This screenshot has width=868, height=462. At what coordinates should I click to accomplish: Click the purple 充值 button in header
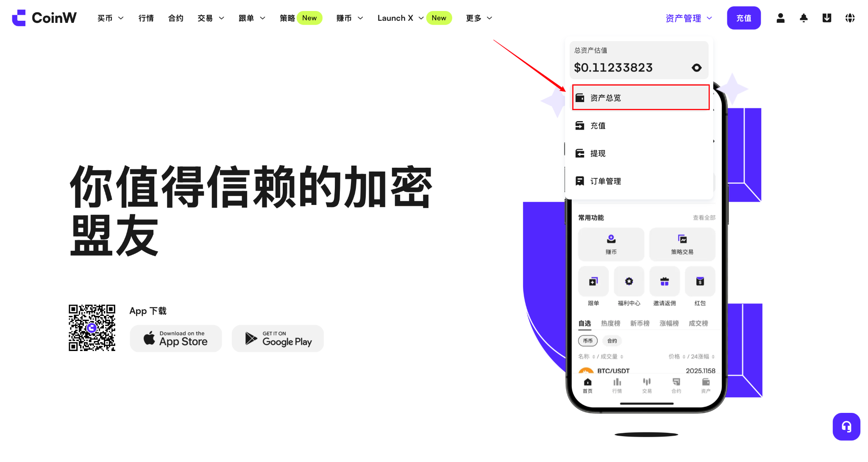coord(744,18)
